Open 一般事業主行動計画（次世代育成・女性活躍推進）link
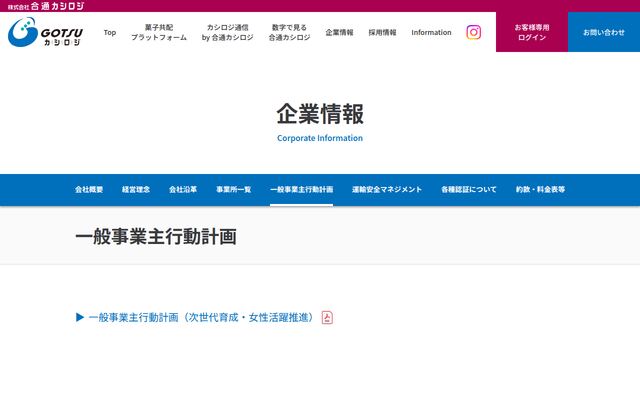Screen dimensions: 640x400 tap(201, 318)
